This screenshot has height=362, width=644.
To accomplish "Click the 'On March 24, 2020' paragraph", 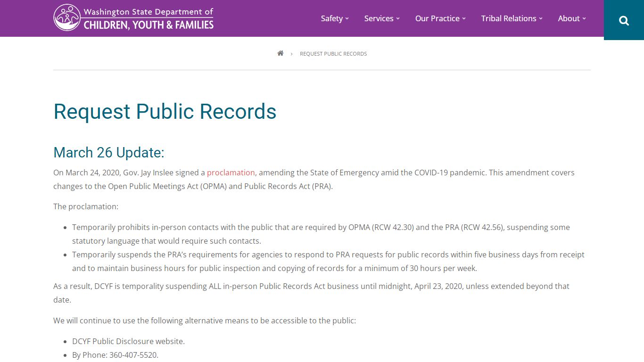I will (314, 179).
